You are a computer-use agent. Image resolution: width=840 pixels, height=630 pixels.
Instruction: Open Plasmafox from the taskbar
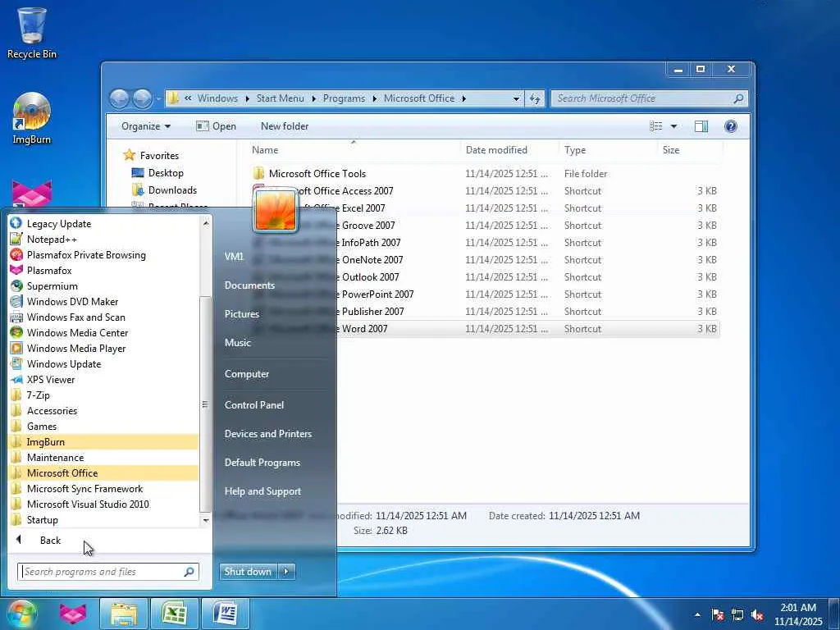tap(73, 614)
